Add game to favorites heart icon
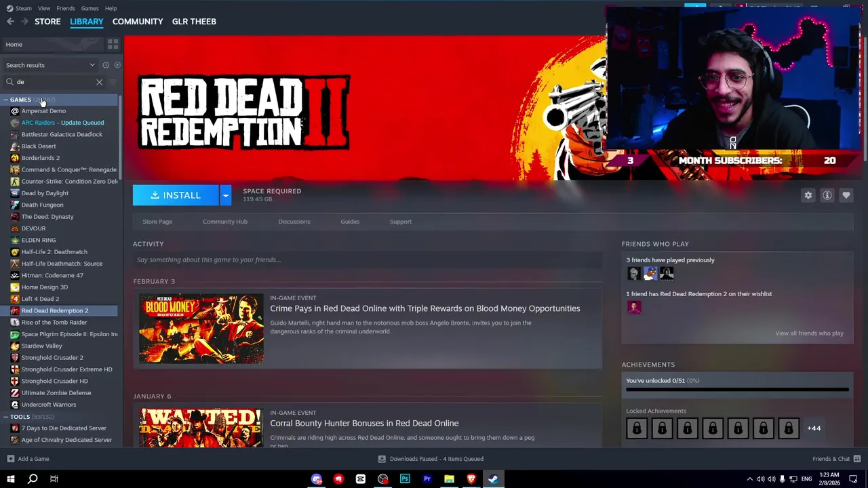Viewport: 868px width, 488px height. tap(846, 195)
